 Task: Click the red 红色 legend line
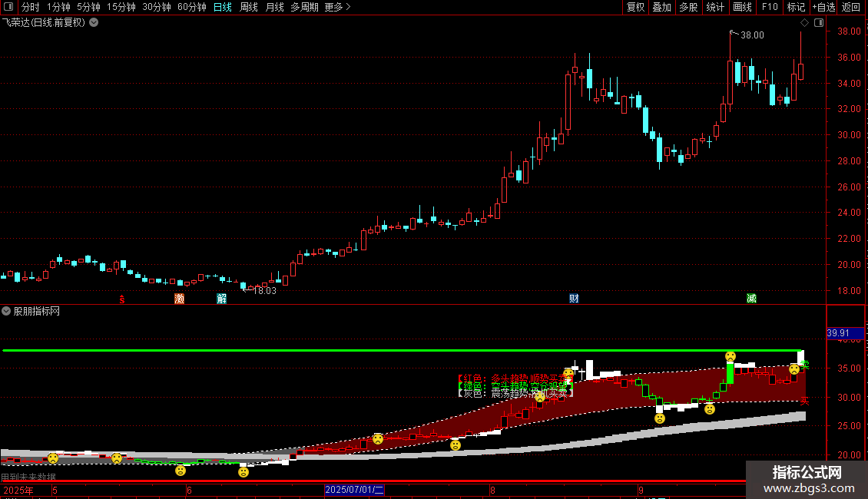(515, 378)
